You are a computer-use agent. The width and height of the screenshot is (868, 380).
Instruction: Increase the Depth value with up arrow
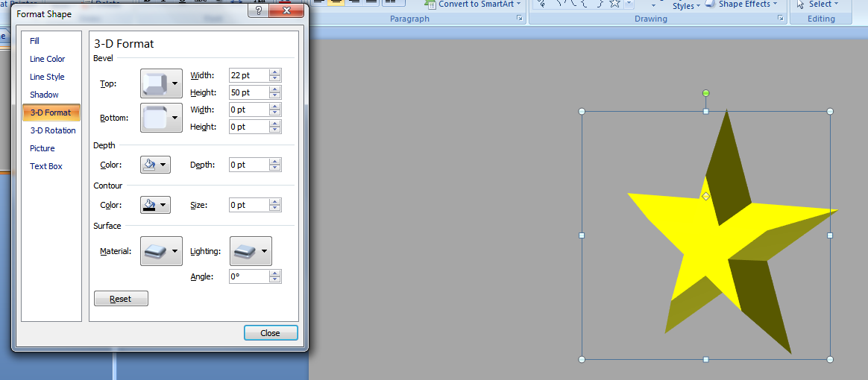[275, 162]
